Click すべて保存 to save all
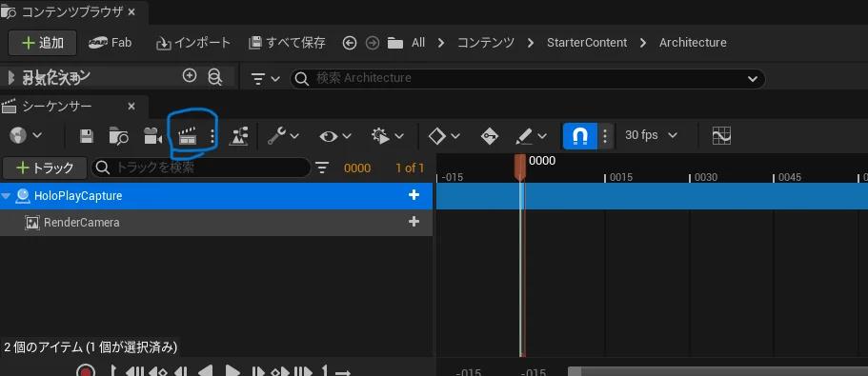Screen dimensions: 868x376 287,43
